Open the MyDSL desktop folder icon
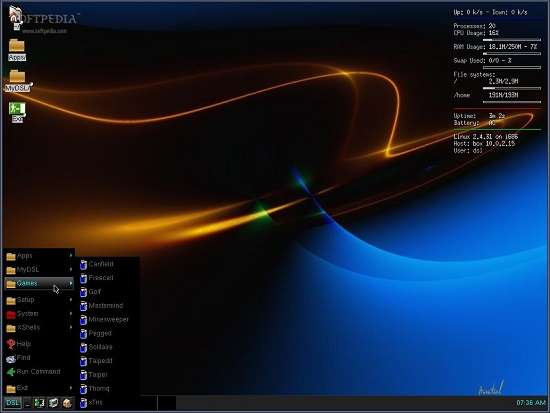Image resolution: width=550 pixels, height=413 pixels. 18,81
